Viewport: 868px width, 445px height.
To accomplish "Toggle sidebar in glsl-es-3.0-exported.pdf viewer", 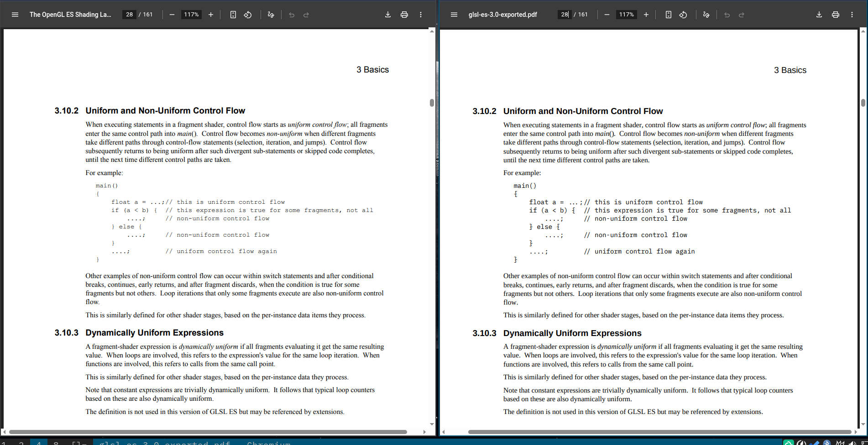I will [454, 15].
